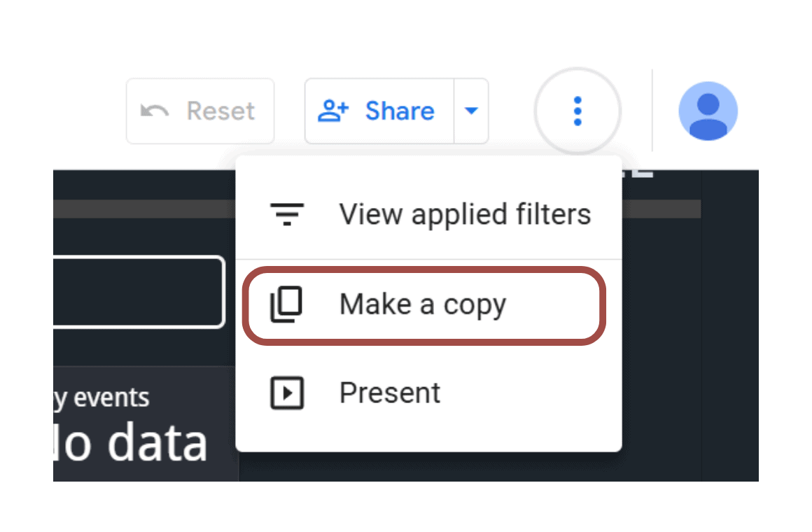Click the three-dot more options icon
Viewport: 812px width, 532px height.
[577, 111]
